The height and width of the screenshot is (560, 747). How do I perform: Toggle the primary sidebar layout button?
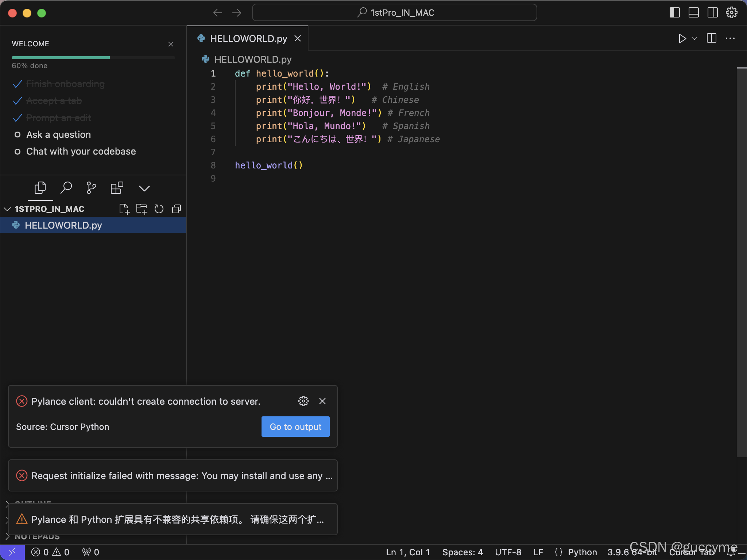point(675,13)
